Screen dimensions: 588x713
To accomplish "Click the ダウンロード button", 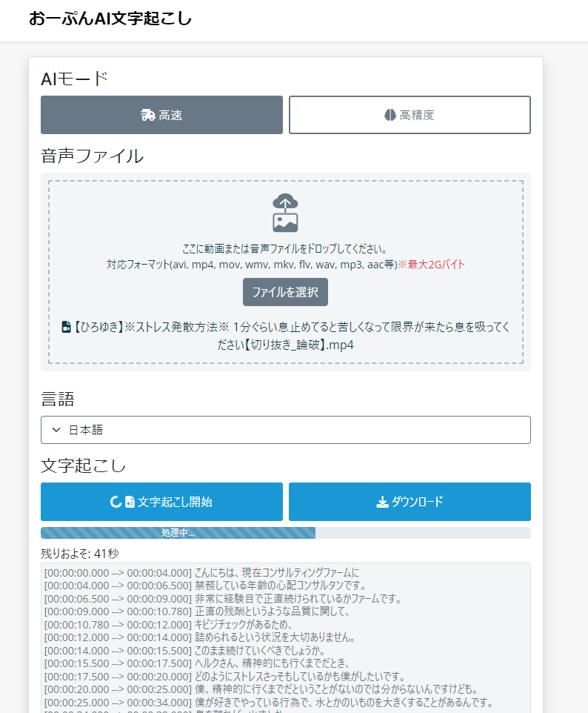I will point(410,502).
